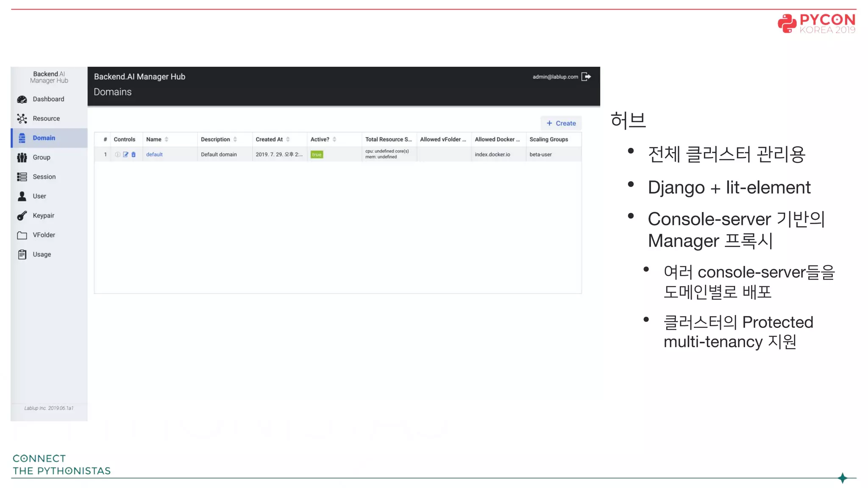Open the Dashboard gauge icon
Viewport: 868px width, 488px height.
[22, 99]
